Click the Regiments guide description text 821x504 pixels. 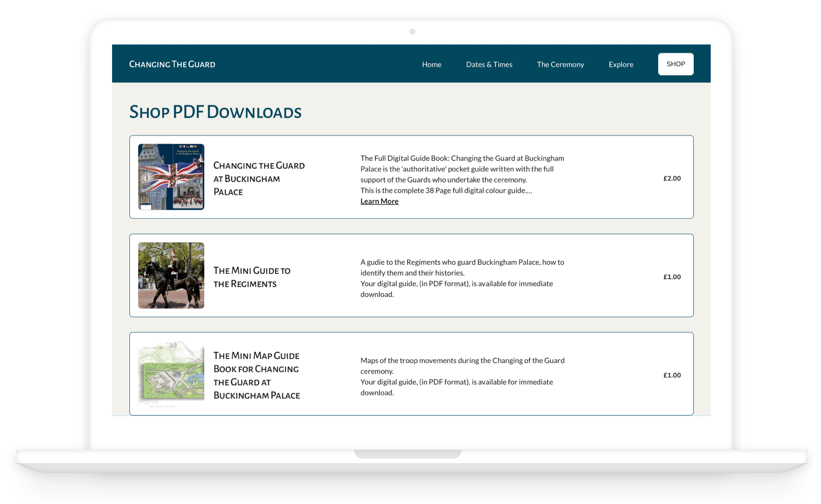point(463,278)
